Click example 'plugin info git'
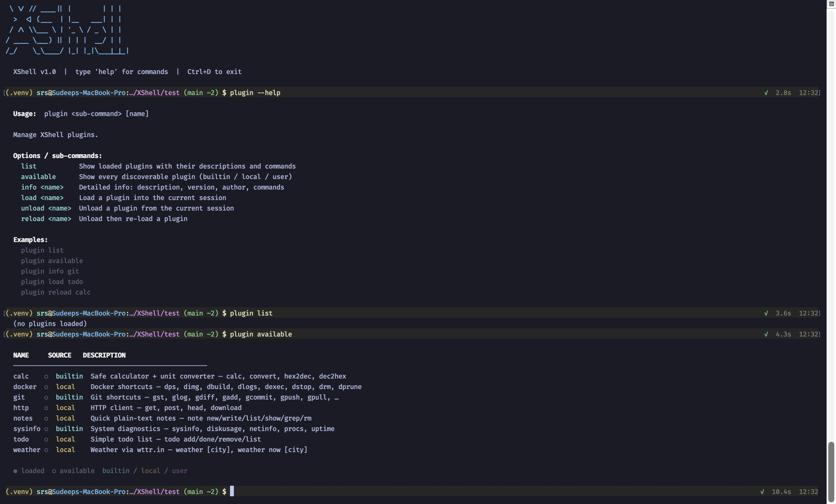Viewport: 836px width, 504px height. pyautogui.click(x=50, y=271)
